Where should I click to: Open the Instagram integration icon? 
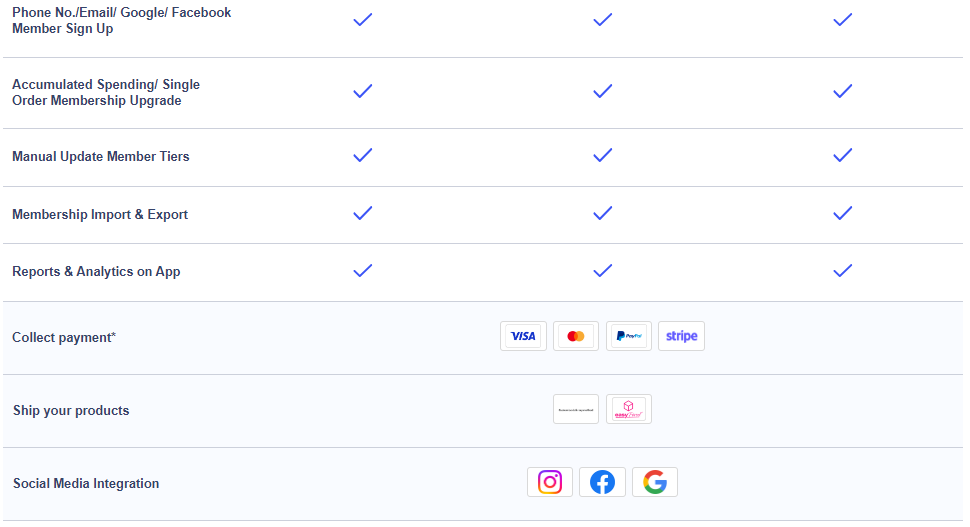tap(550, 482)
